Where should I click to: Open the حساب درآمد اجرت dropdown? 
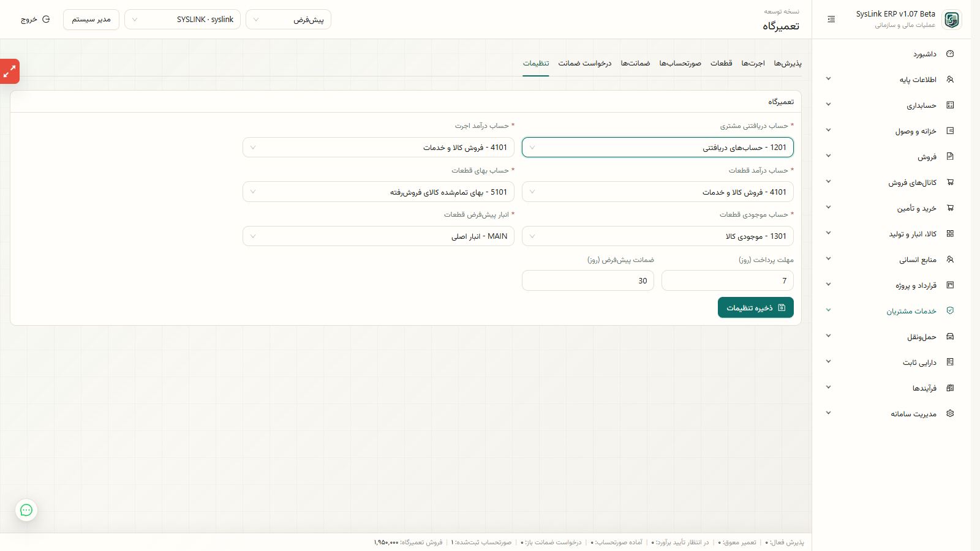coord(379,148)
